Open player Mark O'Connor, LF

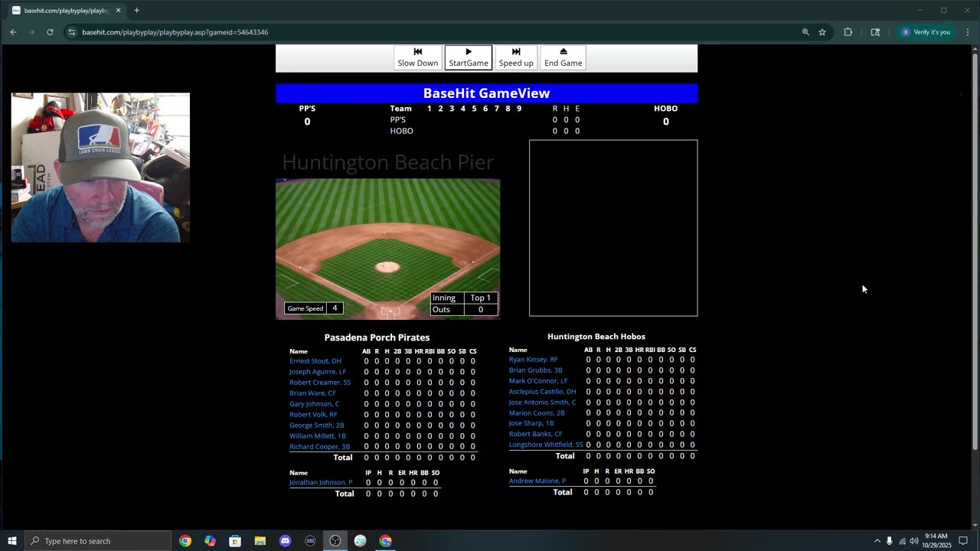(538, 381)
